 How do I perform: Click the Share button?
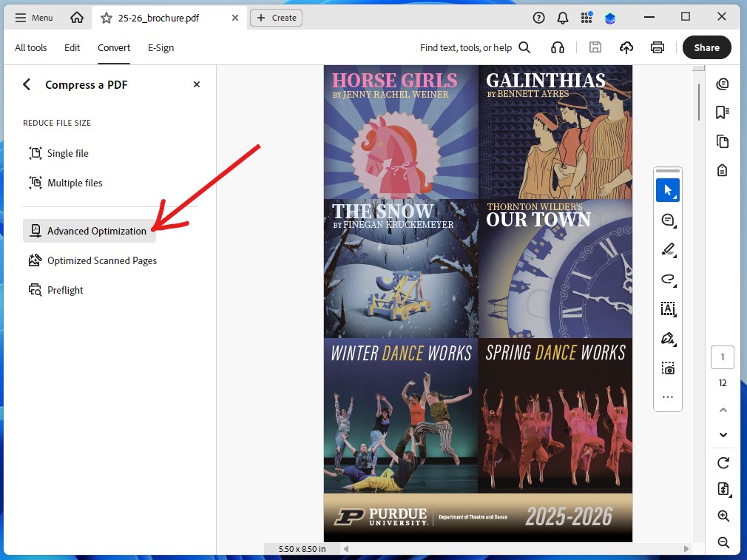[706, 47]
